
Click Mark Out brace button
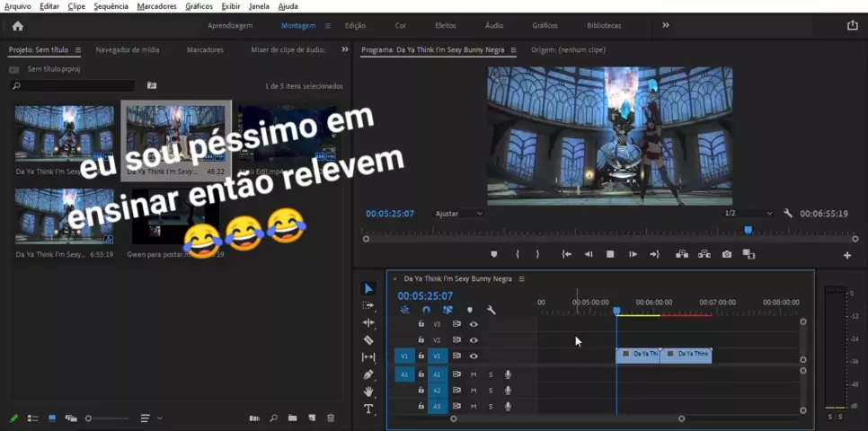pyautogui.click(x=537, y=254)
